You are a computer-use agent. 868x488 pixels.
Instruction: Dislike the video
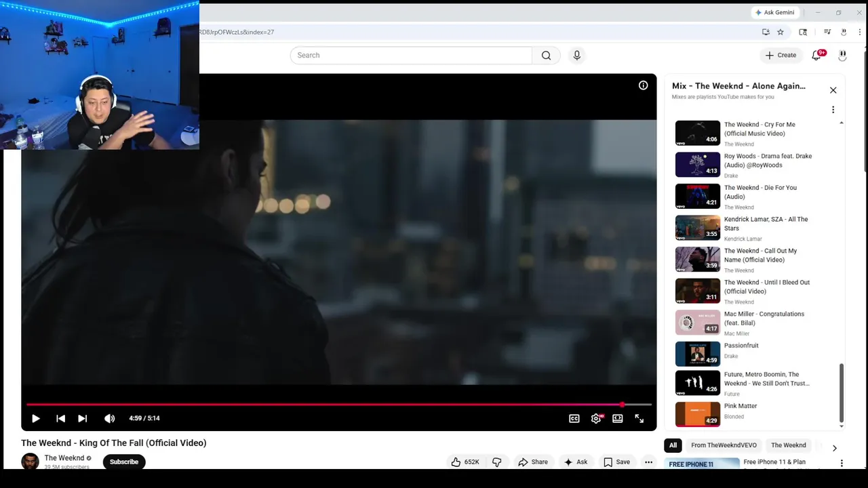coord(497,462)
